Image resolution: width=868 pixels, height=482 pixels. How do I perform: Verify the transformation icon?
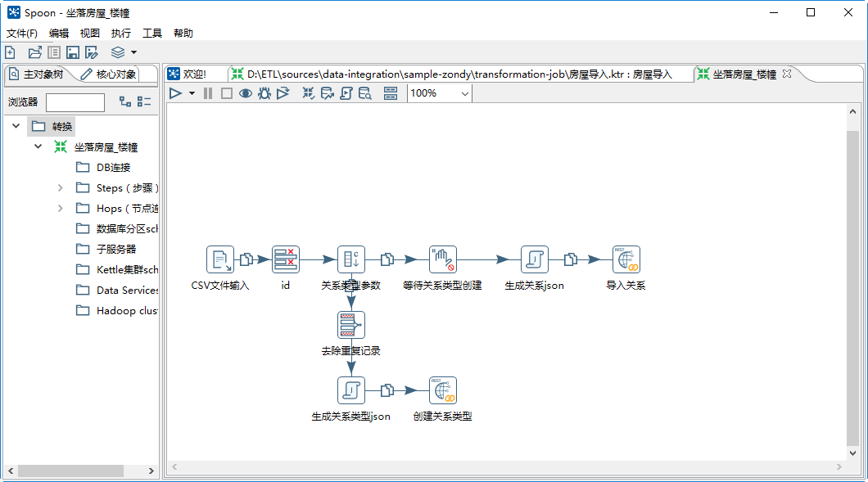(309, 93)
